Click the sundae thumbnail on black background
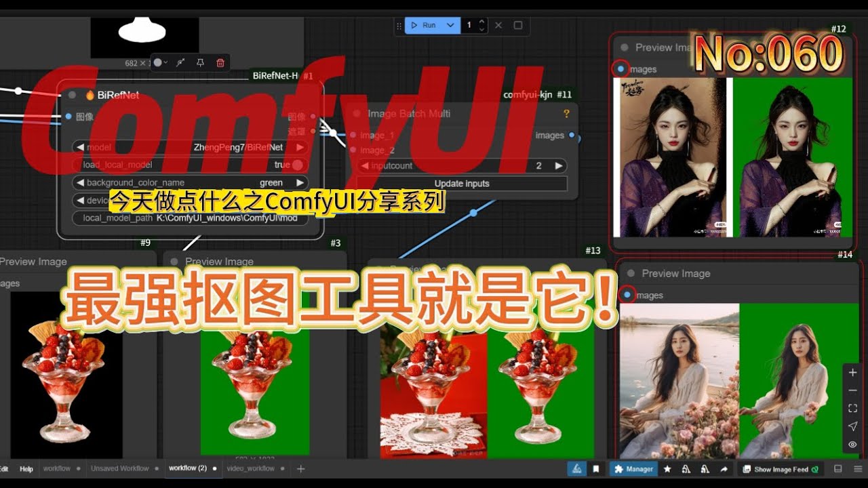Viewport: 868px width, 488px height. pos(66,376)
